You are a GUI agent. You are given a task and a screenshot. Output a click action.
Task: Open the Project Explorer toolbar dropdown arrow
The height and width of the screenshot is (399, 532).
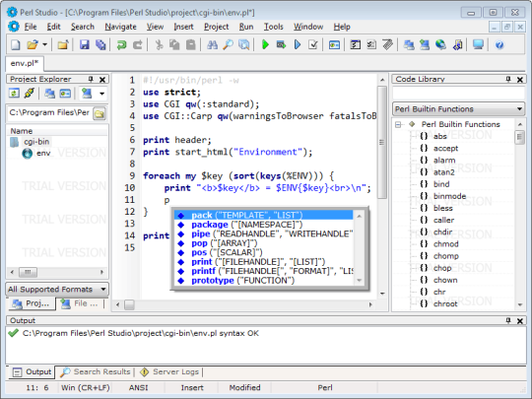[x=101, y=94]
